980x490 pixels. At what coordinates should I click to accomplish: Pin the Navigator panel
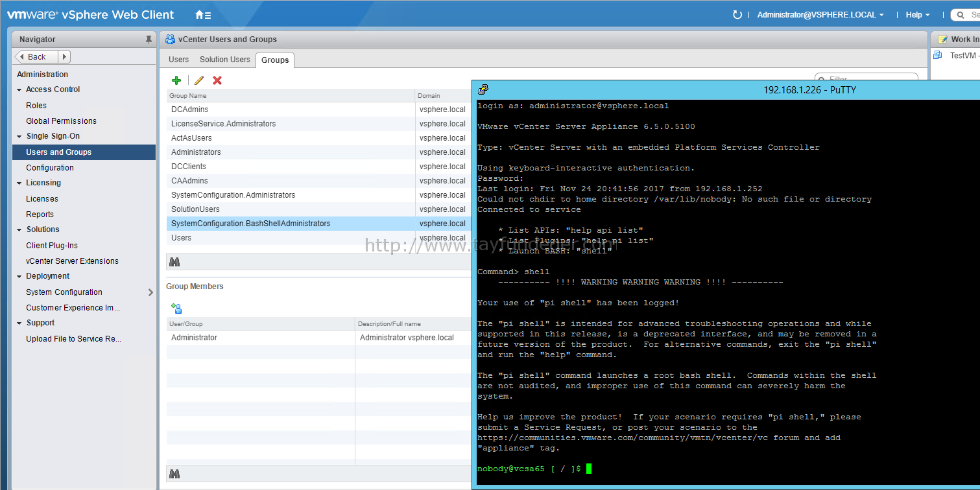149,40
